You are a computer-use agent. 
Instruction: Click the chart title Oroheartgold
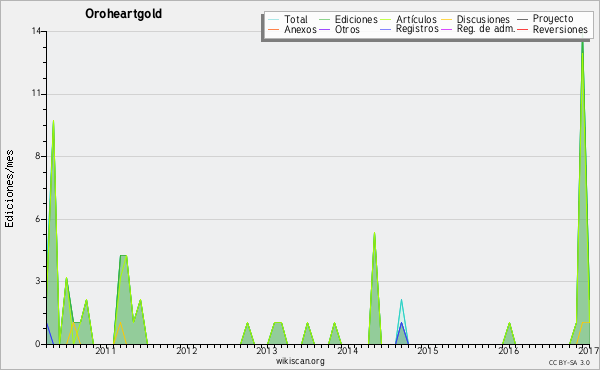click(x=124, y=13)
